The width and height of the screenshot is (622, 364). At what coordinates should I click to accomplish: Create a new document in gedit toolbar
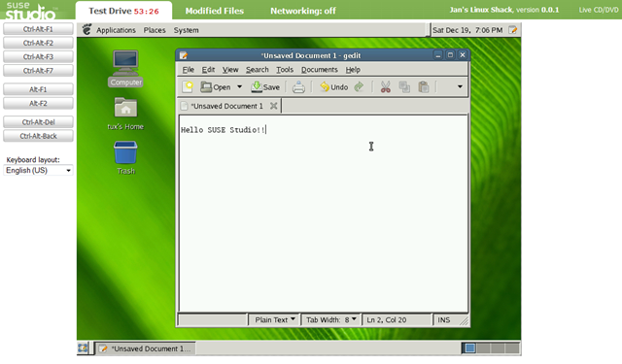click(x=188, y=86)
